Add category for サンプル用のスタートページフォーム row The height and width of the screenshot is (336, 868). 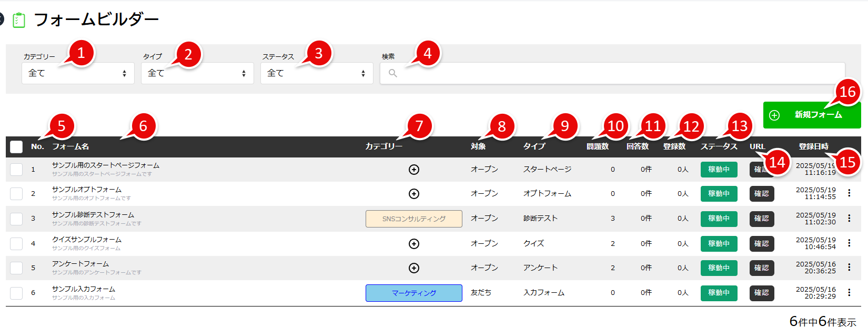pyautogui.click(x=414, y=170)
